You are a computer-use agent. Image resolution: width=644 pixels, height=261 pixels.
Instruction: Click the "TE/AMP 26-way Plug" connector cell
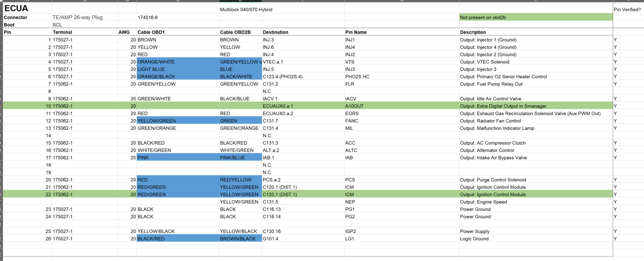click(78, 17)
